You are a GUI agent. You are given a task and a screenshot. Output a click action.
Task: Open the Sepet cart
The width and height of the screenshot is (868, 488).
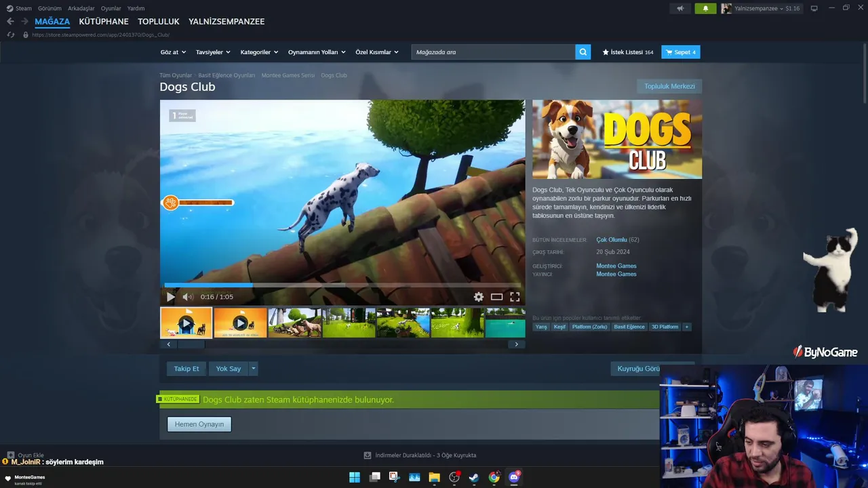681,52
